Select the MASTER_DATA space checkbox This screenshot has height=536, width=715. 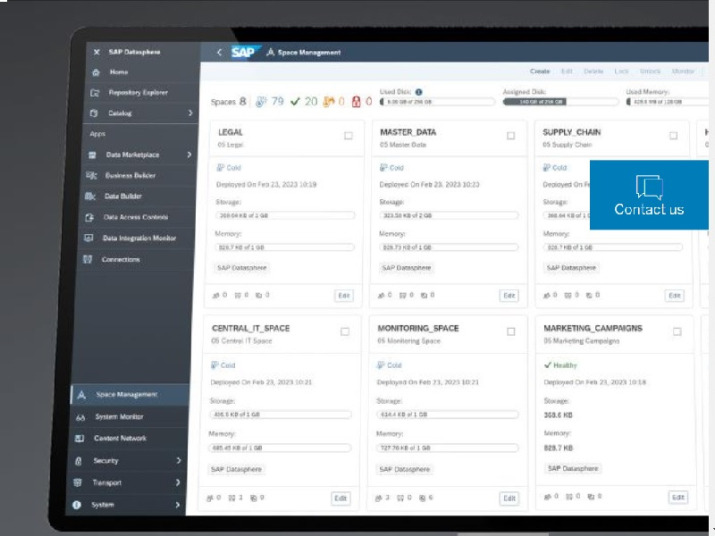(511, 135)
